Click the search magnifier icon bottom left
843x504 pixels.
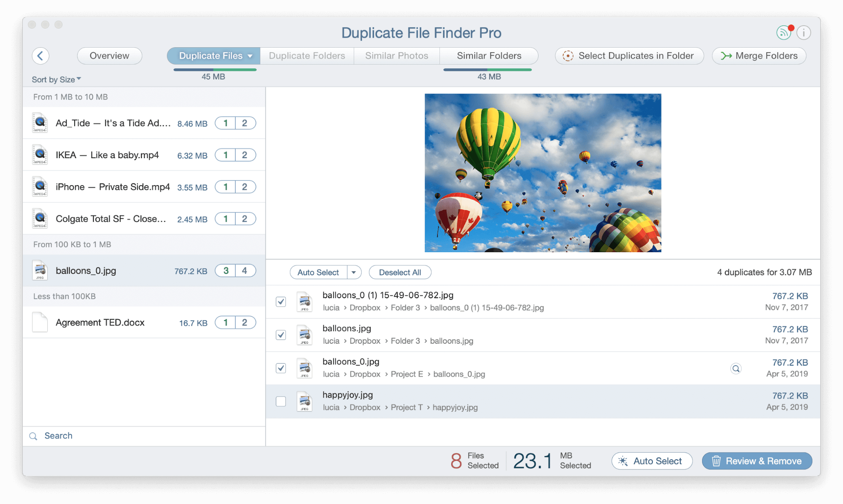pyautogui.click(x=33, y=436)
